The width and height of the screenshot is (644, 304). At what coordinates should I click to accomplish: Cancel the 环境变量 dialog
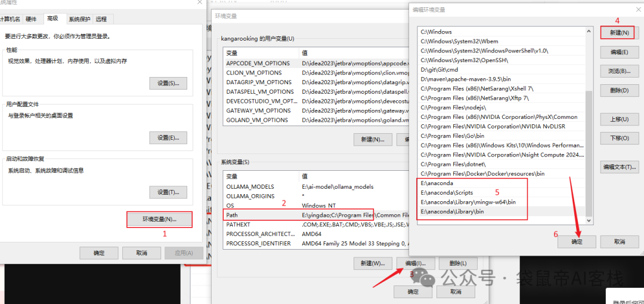456,291
